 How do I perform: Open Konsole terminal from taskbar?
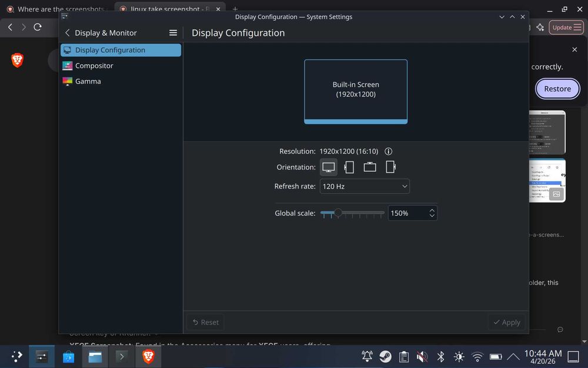(122, 356)
